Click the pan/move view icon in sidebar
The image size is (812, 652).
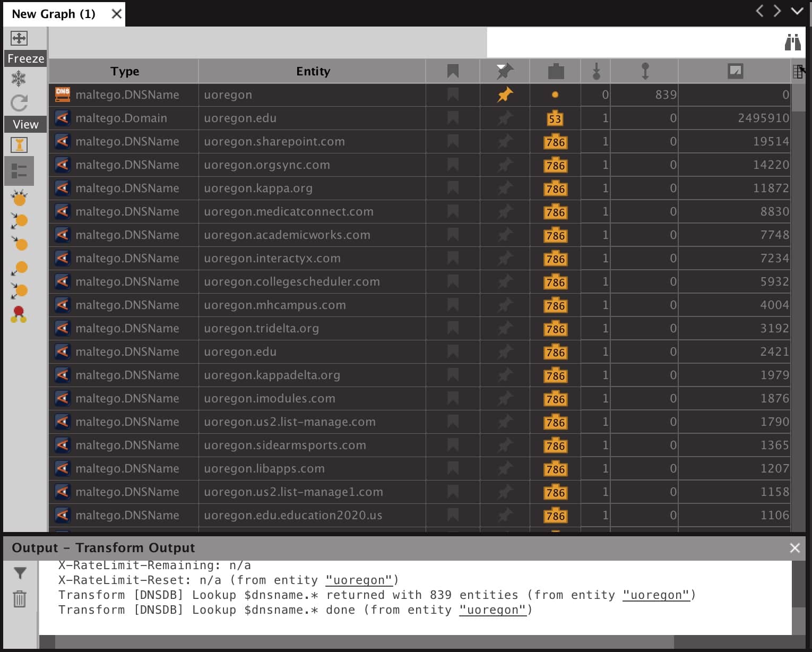click(x=19, y=38)
